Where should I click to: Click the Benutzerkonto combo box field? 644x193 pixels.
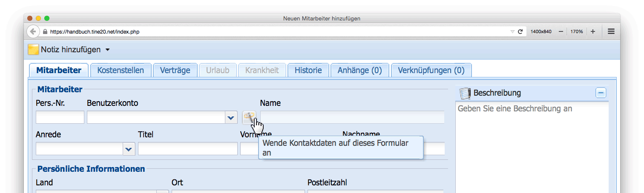[x=156, y=117]
